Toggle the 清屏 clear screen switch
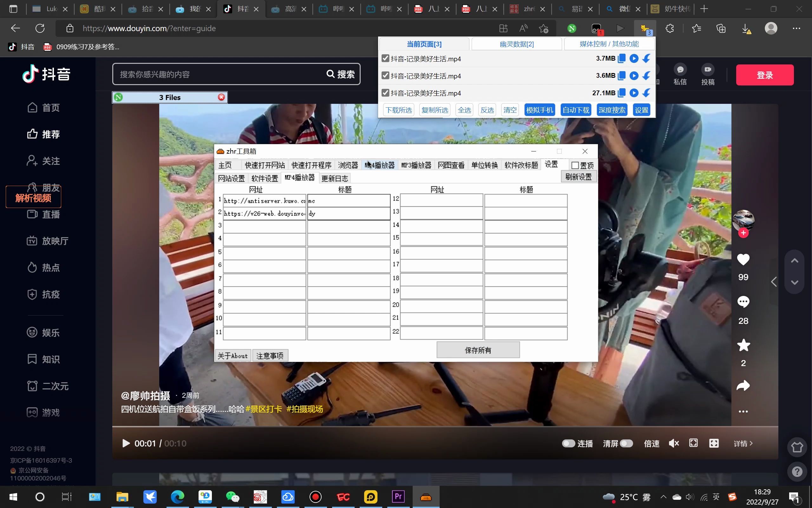 (626, 444)
